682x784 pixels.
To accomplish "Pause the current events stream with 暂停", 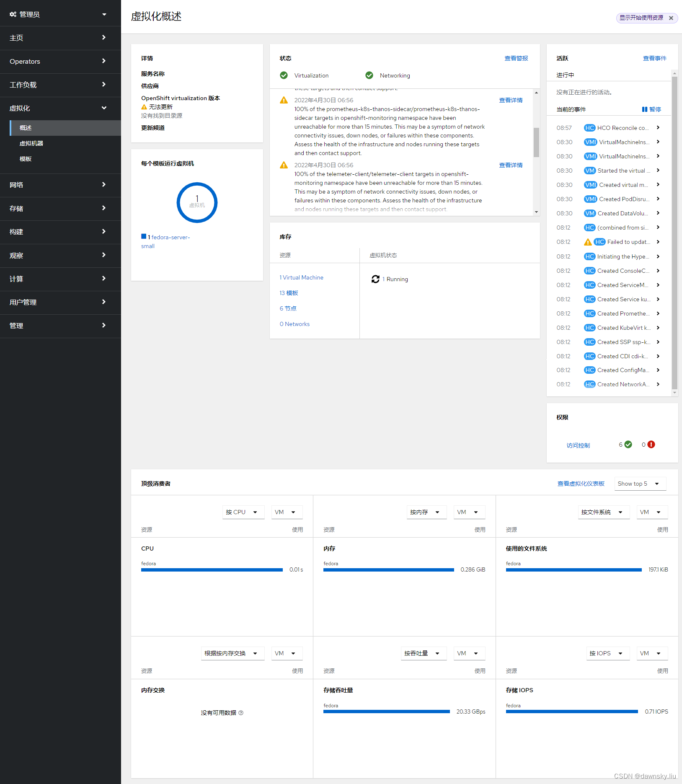I will tap(651, 109).
